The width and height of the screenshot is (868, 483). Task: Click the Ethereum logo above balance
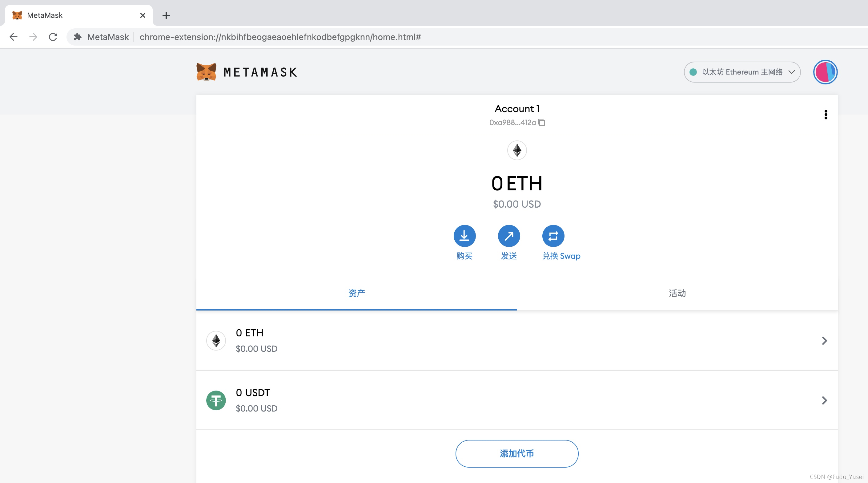517,150
